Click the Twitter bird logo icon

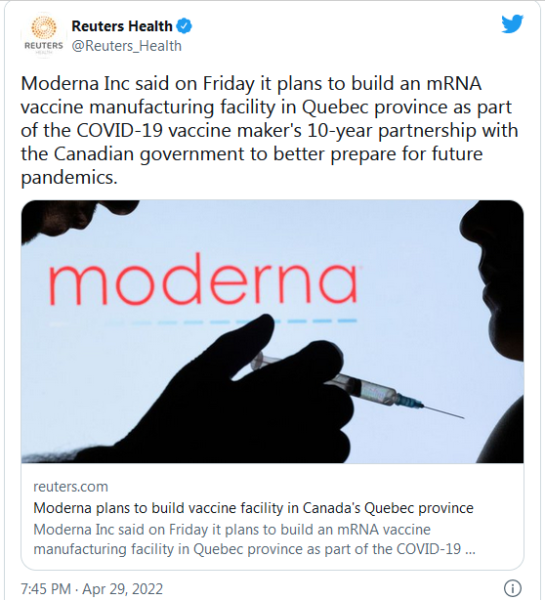(x=512, y=24)
